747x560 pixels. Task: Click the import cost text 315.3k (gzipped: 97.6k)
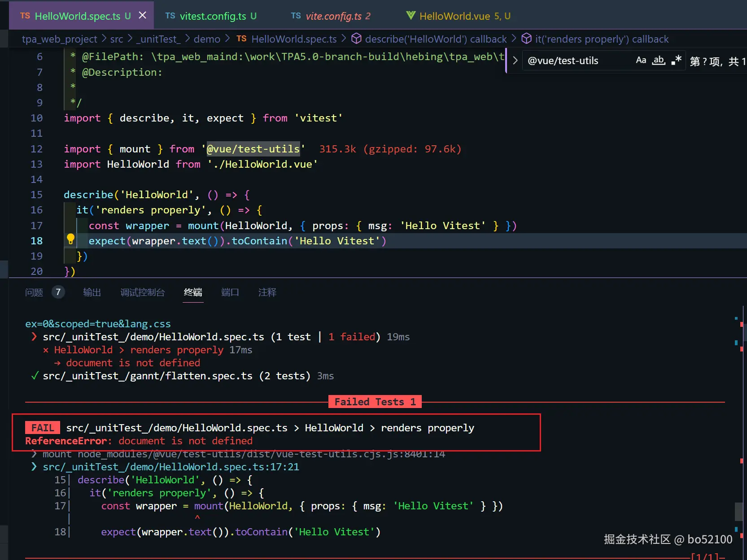point(390,149)
